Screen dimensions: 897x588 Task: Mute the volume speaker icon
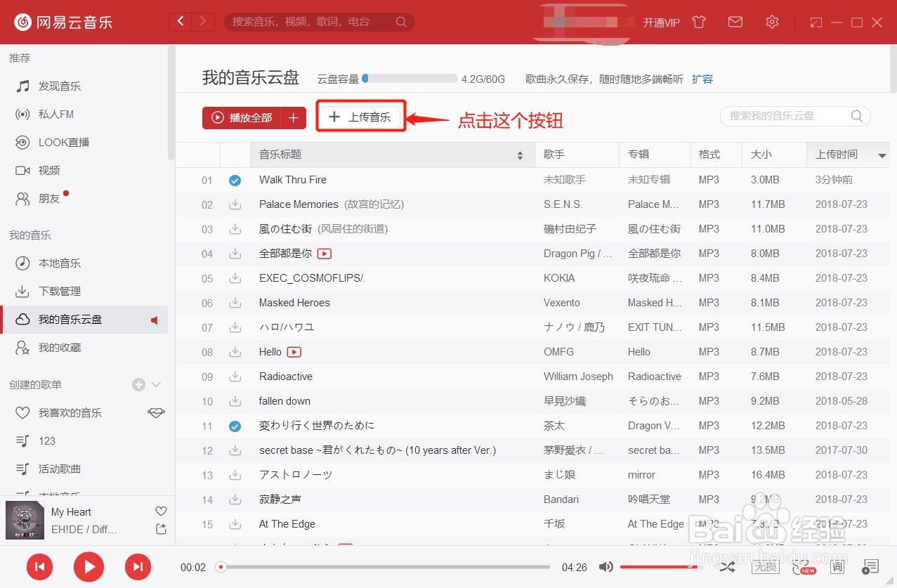click(x=605, y=567)
